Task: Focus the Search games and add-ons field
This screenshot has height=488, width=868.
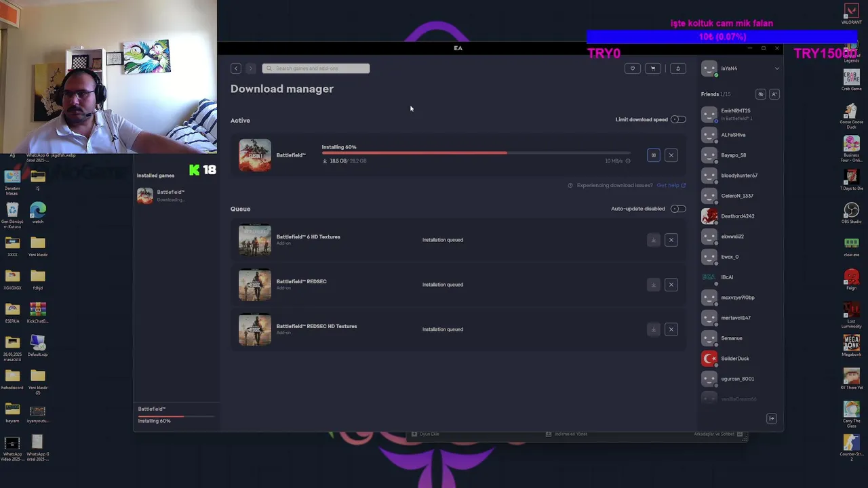Action: pyautogui.click(x=316, y=68)
